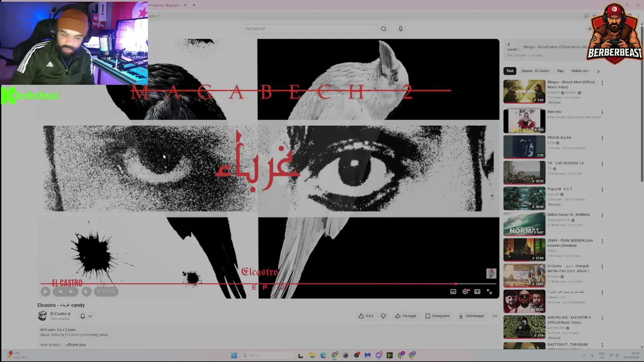Expand description with afficher plus
Image resolution: width=644 pixels, height=362 pixels.
(76, 345)
